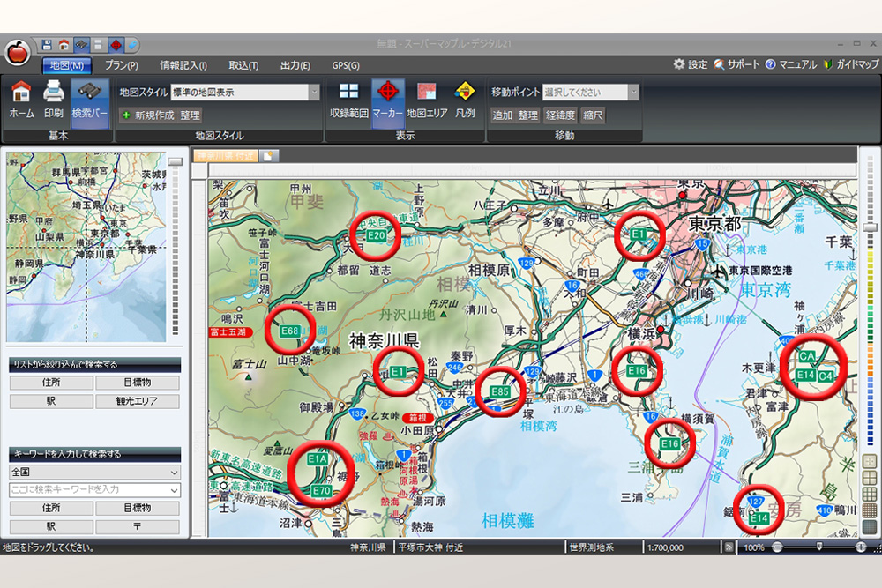Click the gray panel layout icon in quick access toolbar
Screen dimensions: 882x588
click(98, 45)
